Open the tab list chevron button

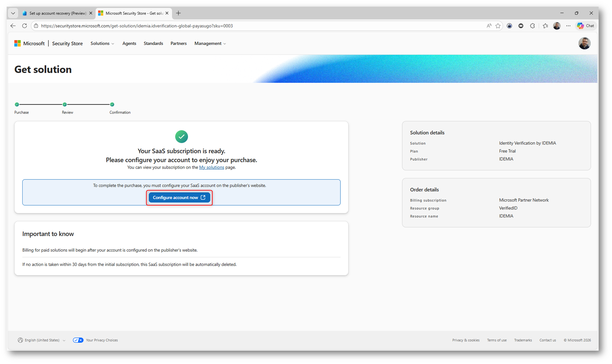[x=13, y=13]
